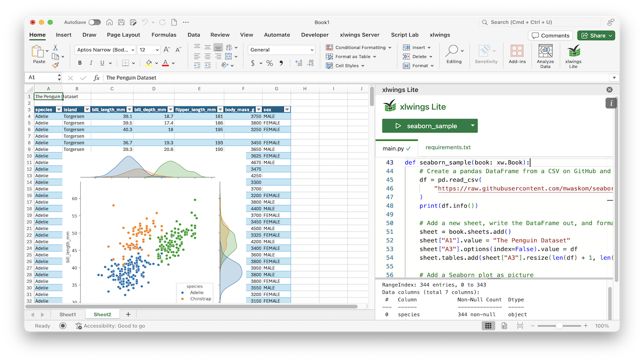This screenshot has height=362, width=644.
Task: Undo the last action with Undo arrow
Action: (x=145, y=22)
